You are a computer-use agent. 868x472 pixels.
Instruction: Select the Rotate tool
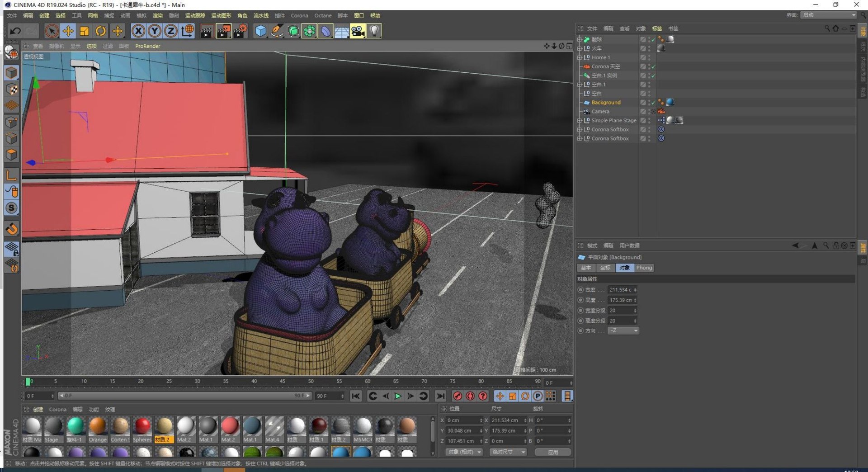(x=100, y=31)
